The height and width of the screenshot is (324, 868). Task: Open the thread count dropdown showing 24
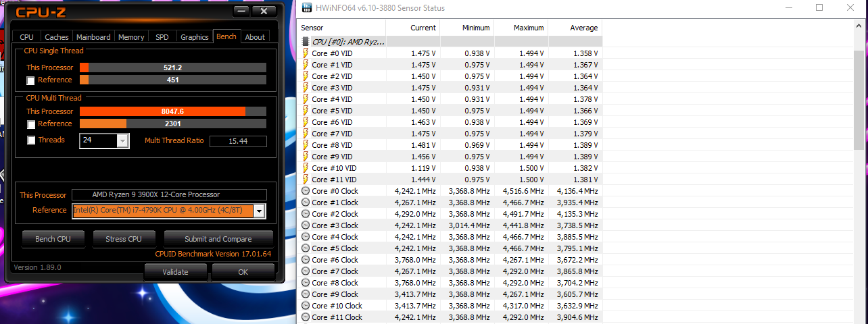pos(122,140)
